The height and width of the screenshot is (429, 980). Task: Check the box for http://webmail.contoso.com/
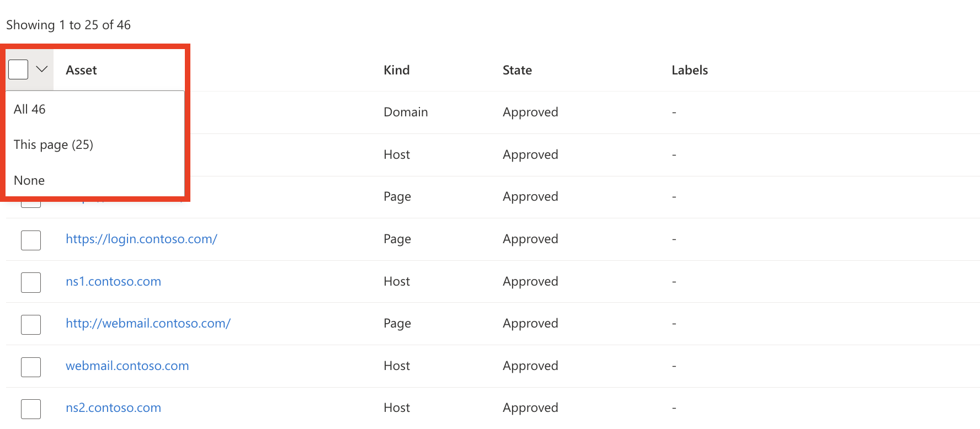pyautogui.click(x=31, y=324)
